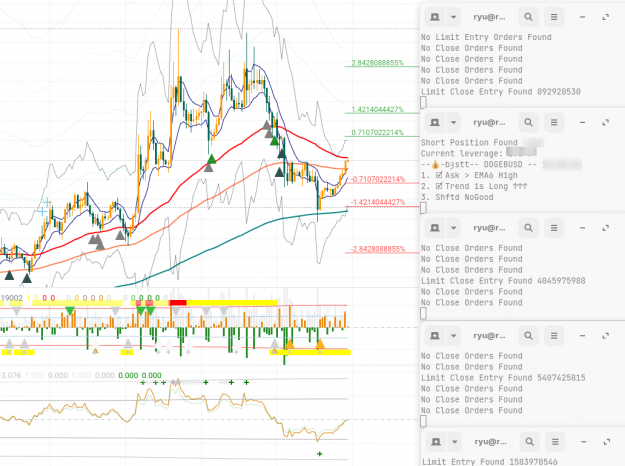This screenshot has height=466, width=625.
Task: Expand new-tab dropdown in terminal ending 892920530
Action: coord(453,17)
